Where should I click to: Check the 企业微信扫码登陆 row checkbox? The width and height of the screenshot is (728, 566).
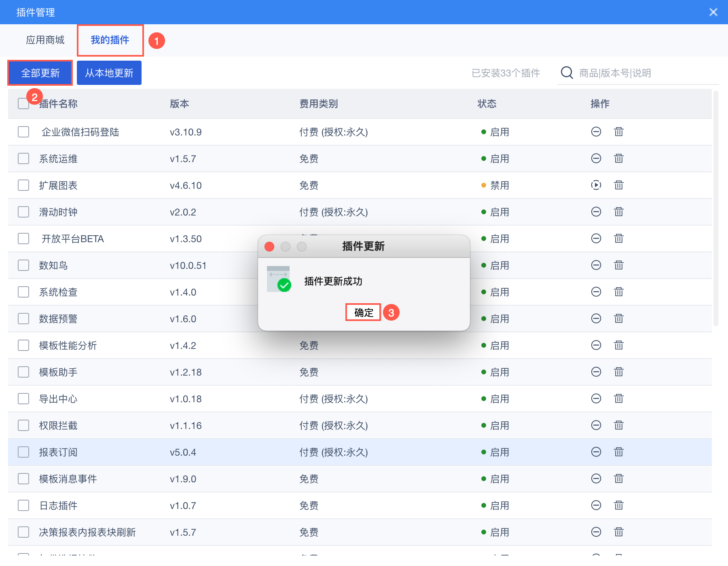click(23, 132)
